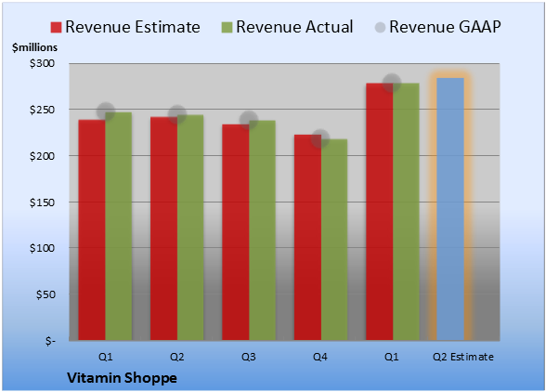This screenshot has width=546, height=392.
Task: Select the red estimate bar for Q2
Action: (x=163, y=229)
